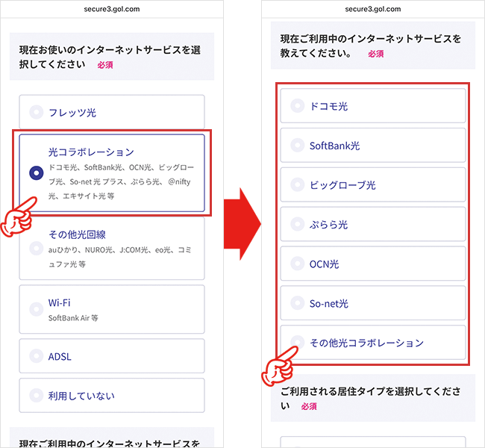The height and width of the screenshot is (448, 485).
Task: Select OCN光 radio option
Action: tap(373, 264)
